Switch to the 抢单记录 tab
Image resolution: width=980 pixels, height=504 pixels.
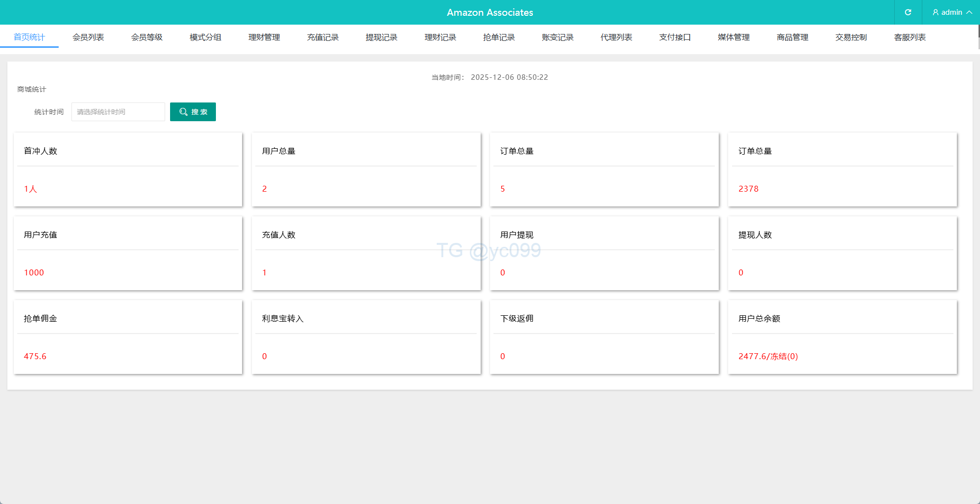[499, 37]
